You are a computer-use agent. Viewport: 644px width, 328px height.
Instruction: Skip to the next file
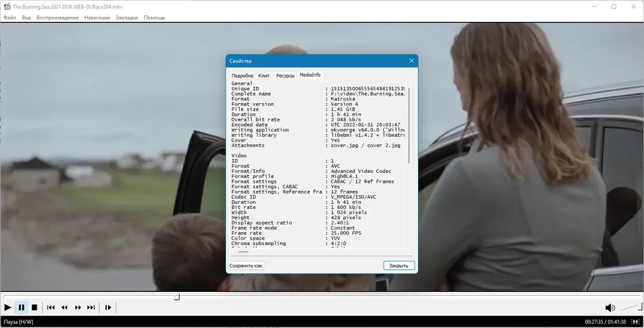[91, 307]
